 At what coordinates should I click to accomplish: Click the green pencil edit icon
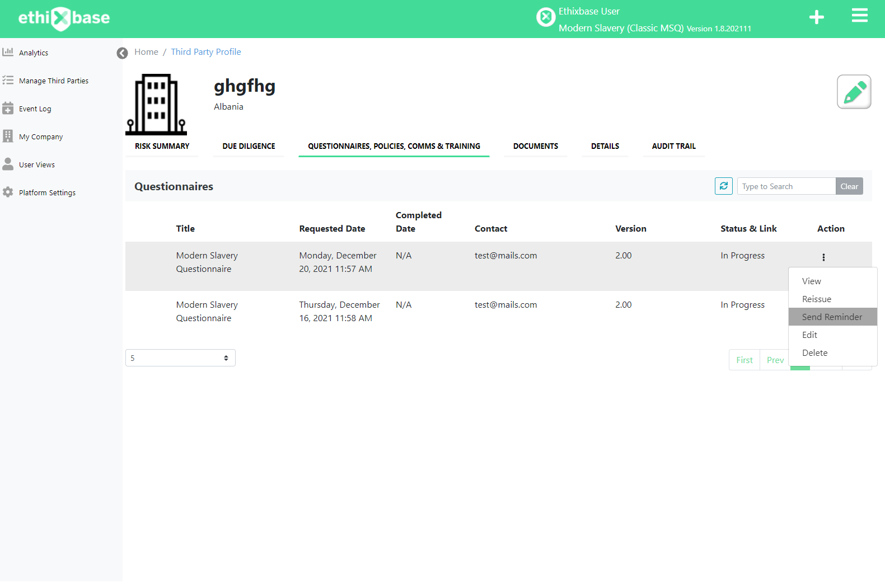click(x=854, y=92)
